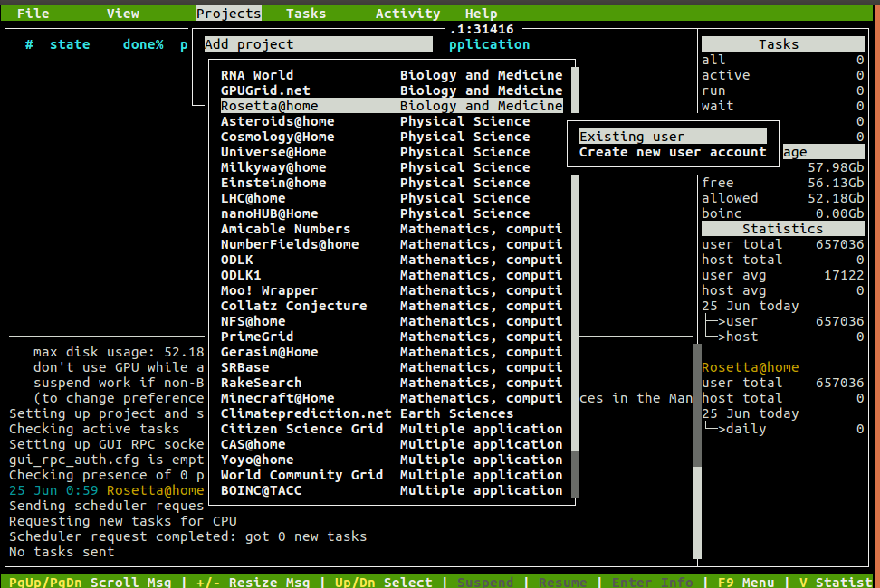Click the 'allowed' disk value 52.18Gb
Image resolution: width=880 pixels, height=588 pixels.
[836, 198]
